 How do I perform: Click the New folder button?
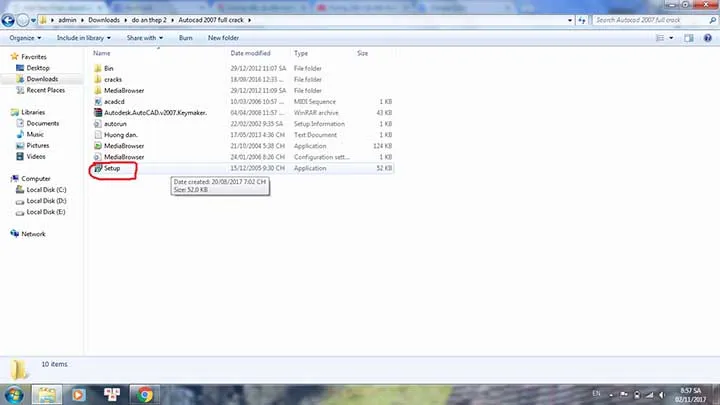point(223,38)
